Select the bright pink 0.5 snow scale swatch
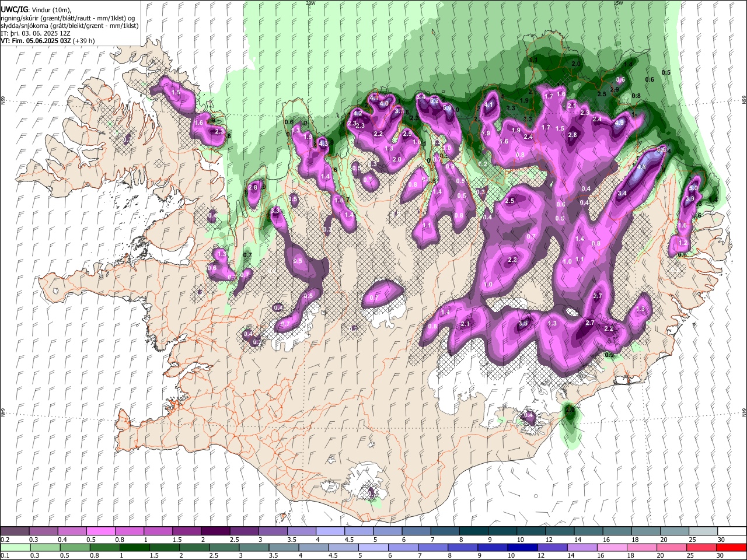Viewport: 747px width, 560px height. coord(100,531)
